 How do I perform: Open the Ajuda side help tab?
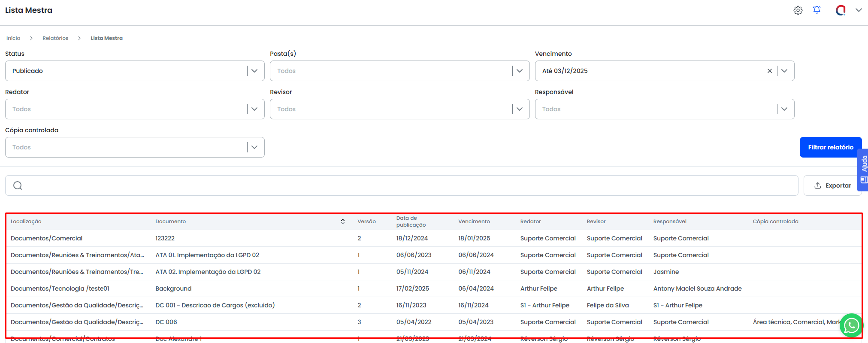(863, 170)
